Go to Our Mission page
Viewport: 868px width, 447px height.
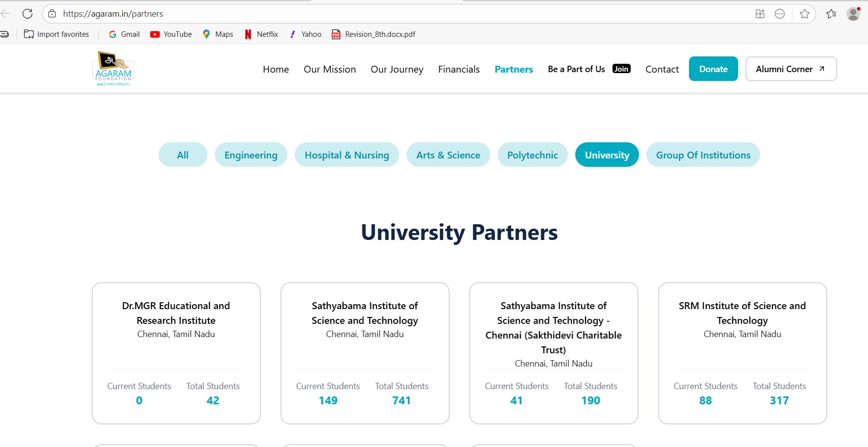point(330,69)
